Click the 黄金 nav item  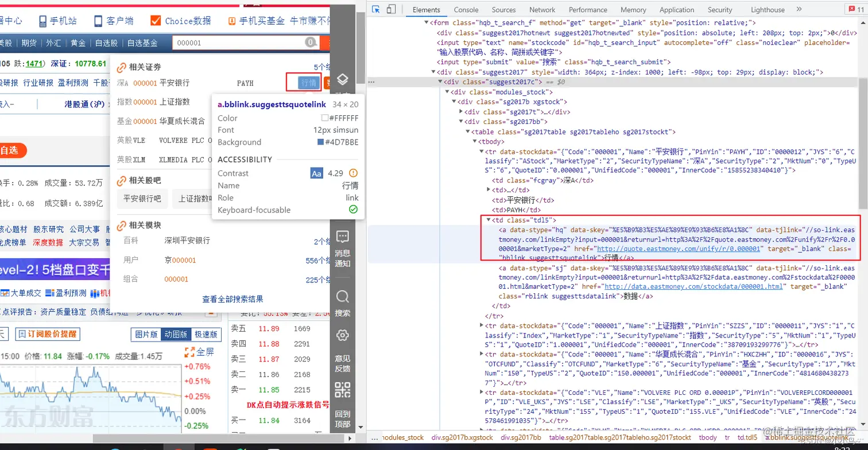[x=78, y=43]
